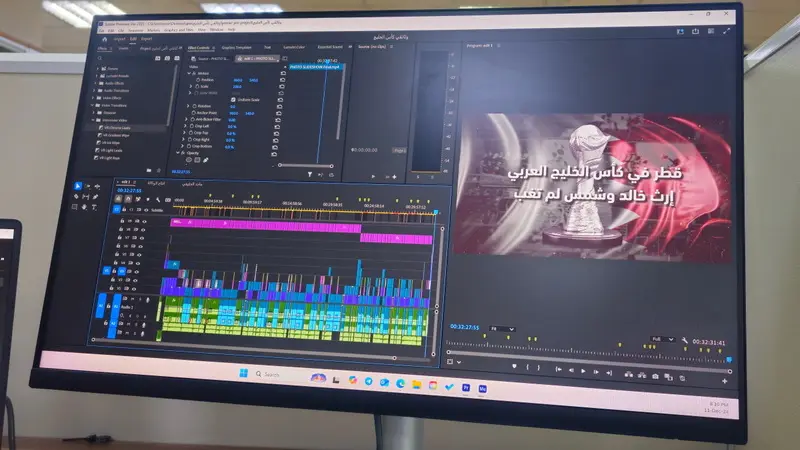Click Add Marker button in Program Monitor
Image resolution: width=800 pixels, height=450 pixels.
tap(515, 367)
